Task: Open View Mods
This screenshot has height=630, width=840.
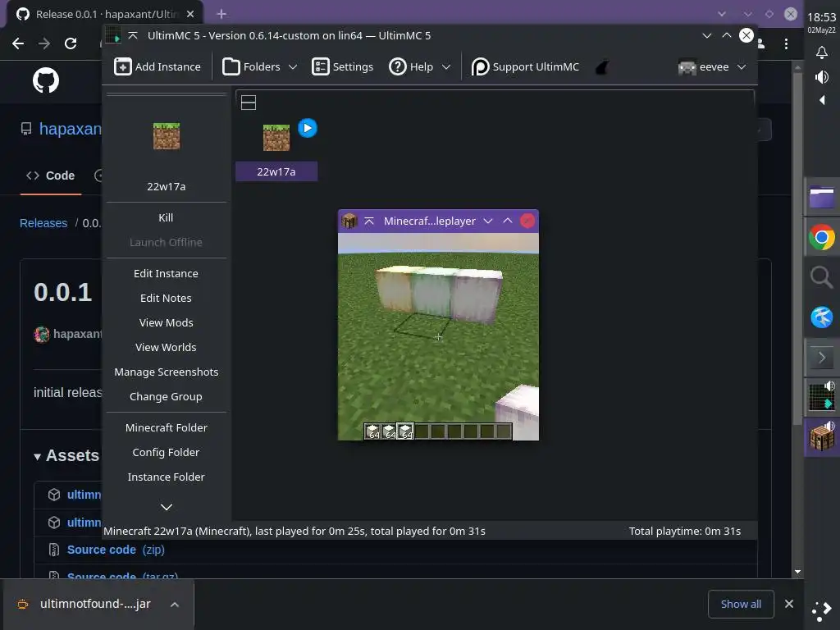Action: (166, 322)
